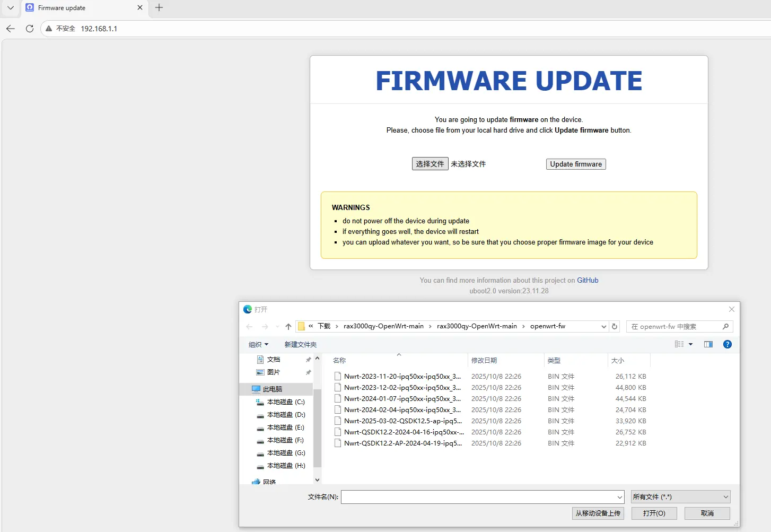771x532 pixels.
Task: Open the file type filter dropdown
Action: click(680, 497)
